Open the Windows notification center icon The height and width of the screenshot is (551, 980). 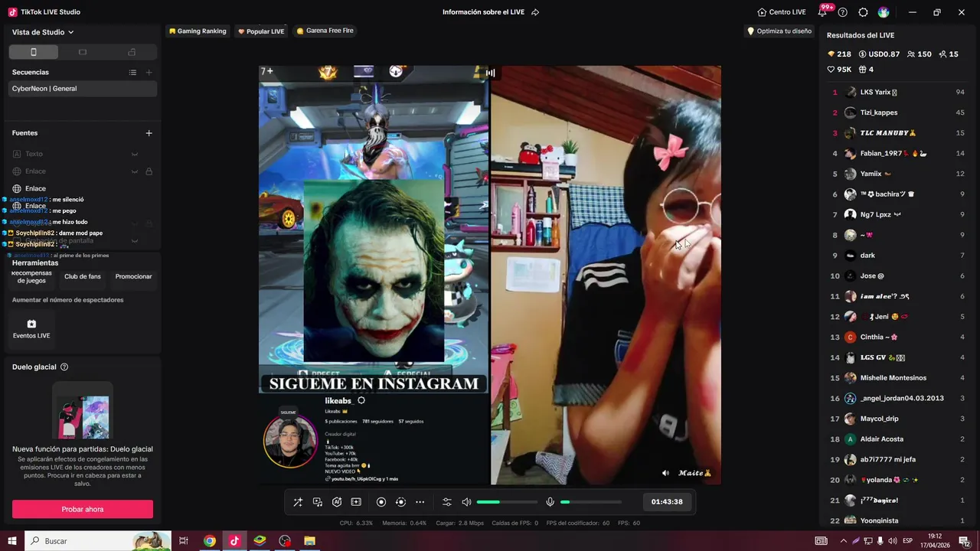coord(964,541)
